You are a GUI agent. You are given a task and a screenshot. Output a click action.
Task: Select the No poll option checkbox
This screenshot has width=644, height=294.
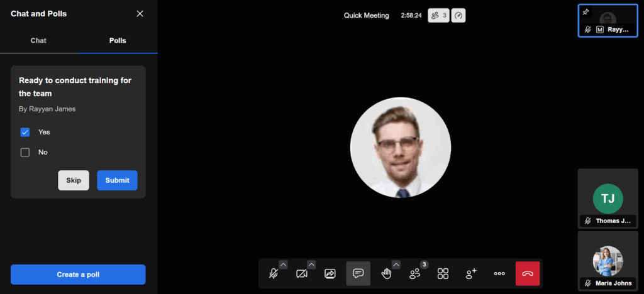click(x=25, y=152)
